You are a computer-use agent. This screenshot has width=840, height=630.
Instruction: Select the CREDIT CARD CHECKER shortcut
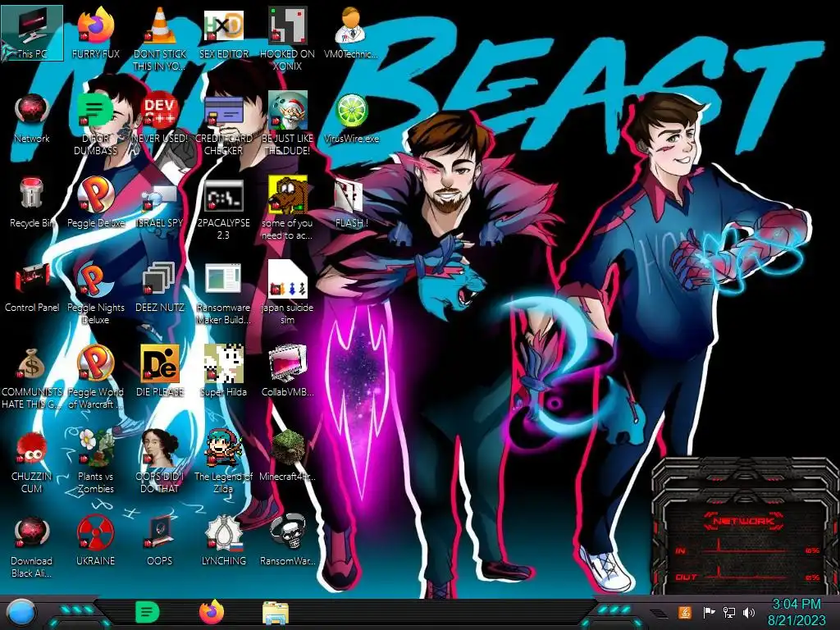pos(223,125)
